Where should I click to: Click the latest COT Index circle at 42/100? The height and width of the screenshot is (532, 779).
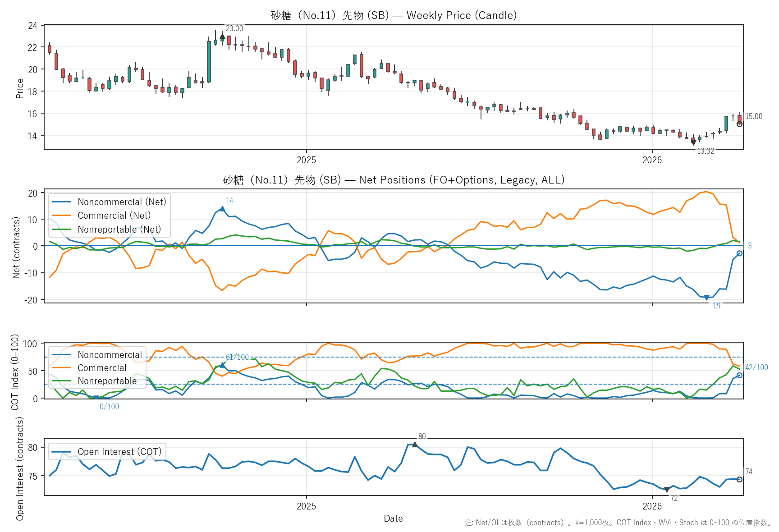[x=739, y=375]
